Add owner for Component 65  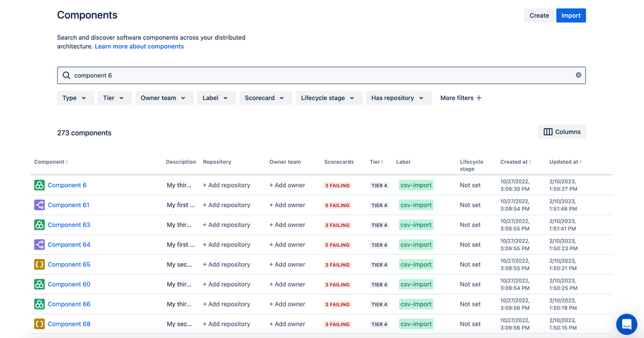pyautogui.click(x=287, y=264)
